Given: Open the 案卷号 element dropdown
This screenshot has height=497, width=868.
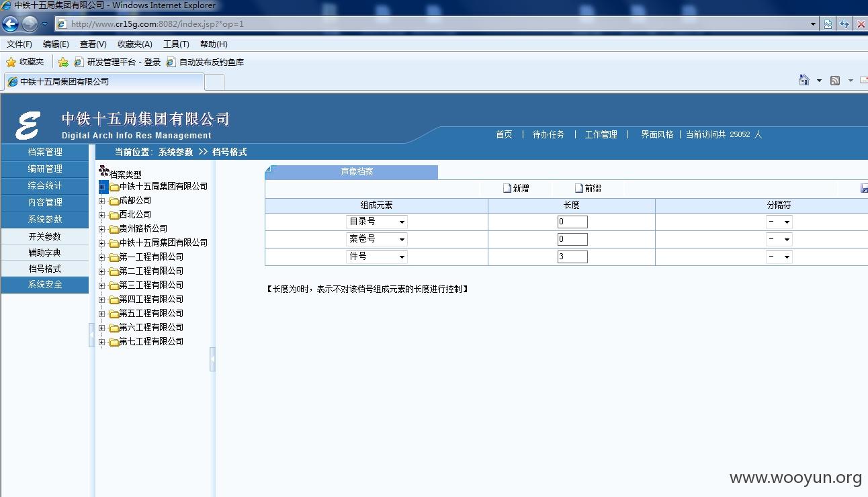Looking at the screenshot, I should (377, 239).
